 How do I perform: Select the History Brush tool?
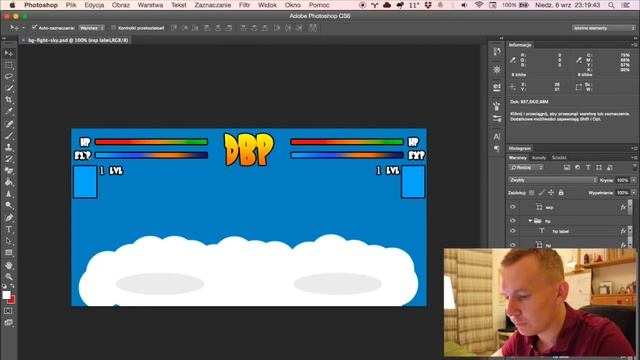coord(9,159)
